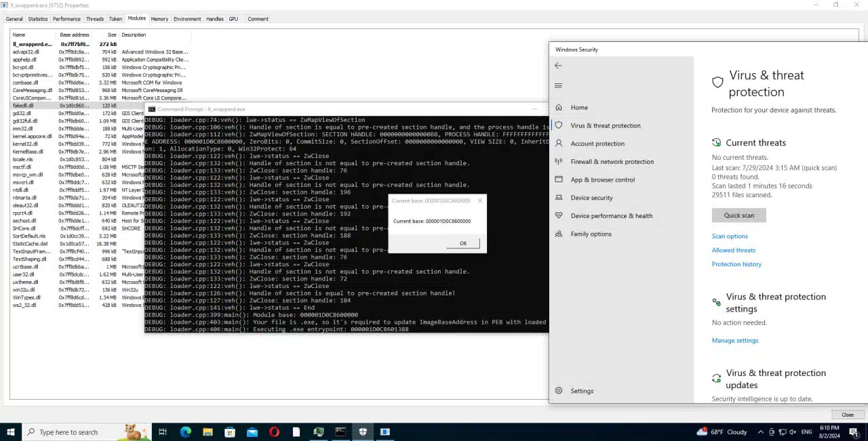
Task: Launch Microsoft Edge from the taskbar
Action: click(x=185, y=432)
